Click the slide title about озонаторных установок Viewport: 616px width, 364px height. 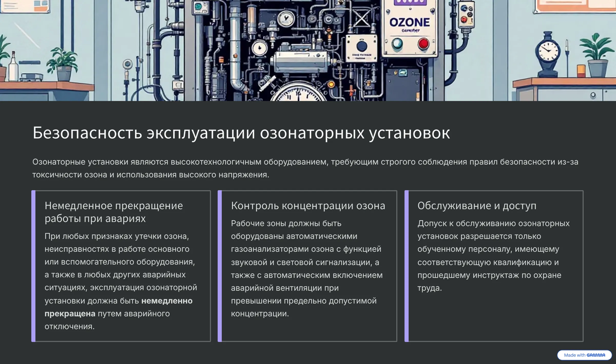pos(241,133)
